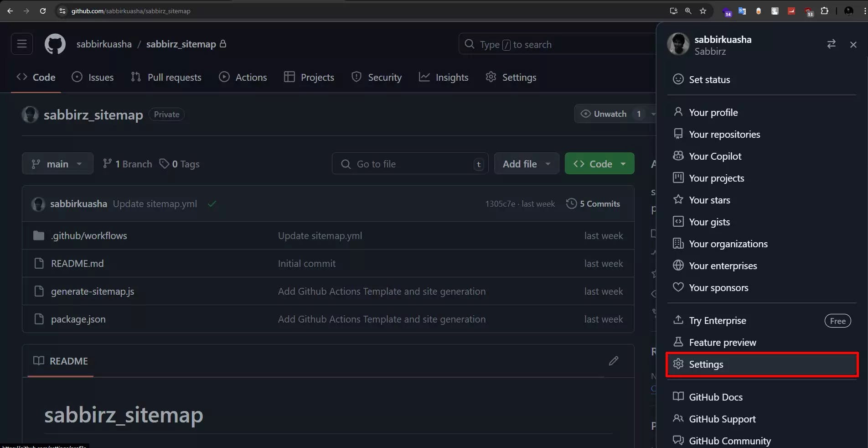Open GitHub Community menu item

762,441
